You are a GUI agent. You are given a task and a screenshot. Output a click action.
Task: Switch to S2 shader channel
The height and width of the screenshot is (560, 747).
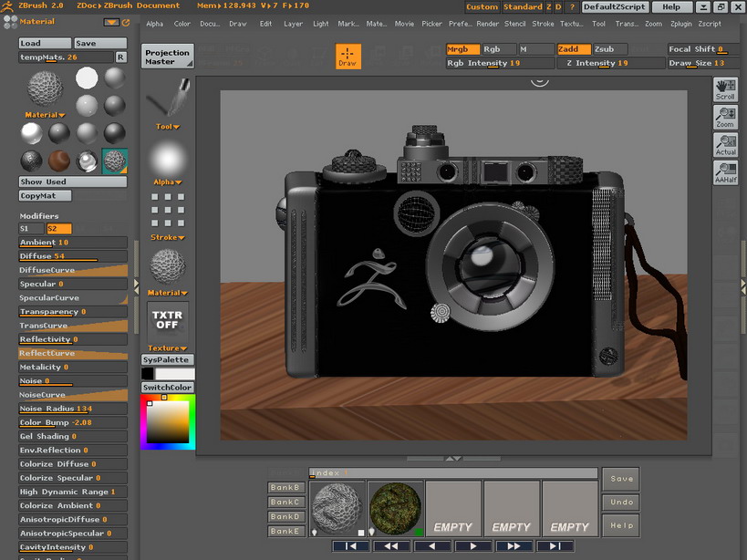point(59,229)
